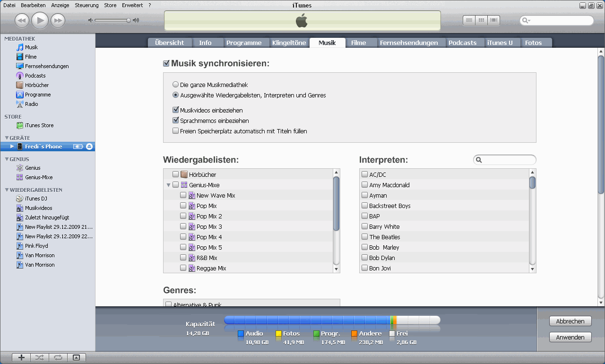Check the AC/DC artist checkbox
605x364 pixels.
point(364,174)
